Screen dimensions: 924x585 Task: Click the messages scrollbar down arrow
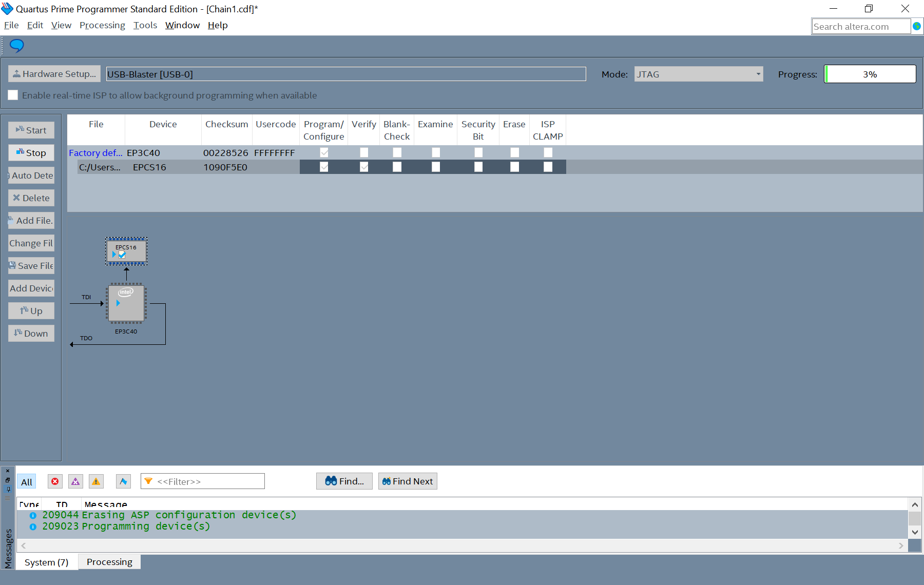(x=915, y=532)
